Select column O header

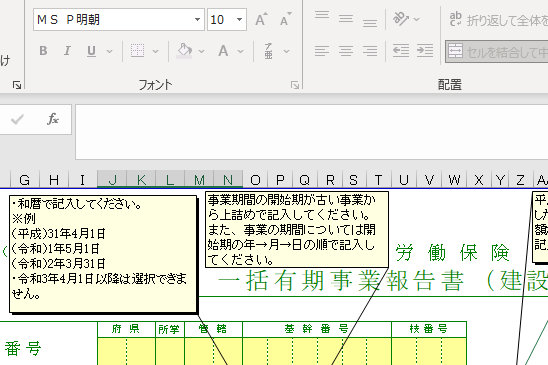coord(255,180)
